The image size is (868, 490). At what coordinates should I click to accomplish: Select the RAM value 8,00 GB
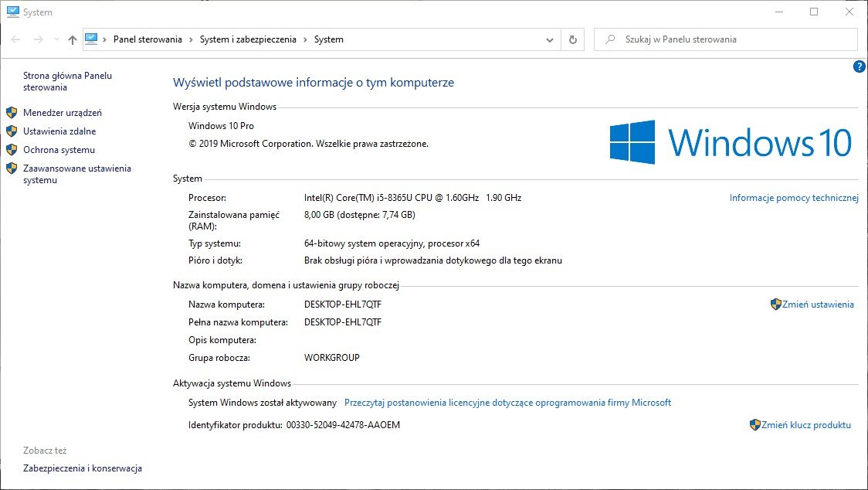pos(319,215)
